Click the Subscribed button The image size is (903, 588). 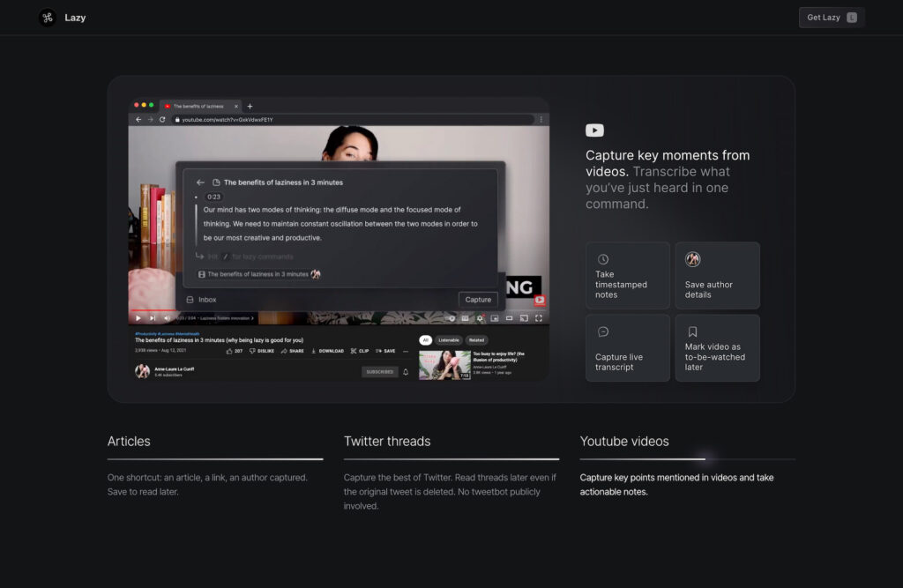(x=379, y=372)
